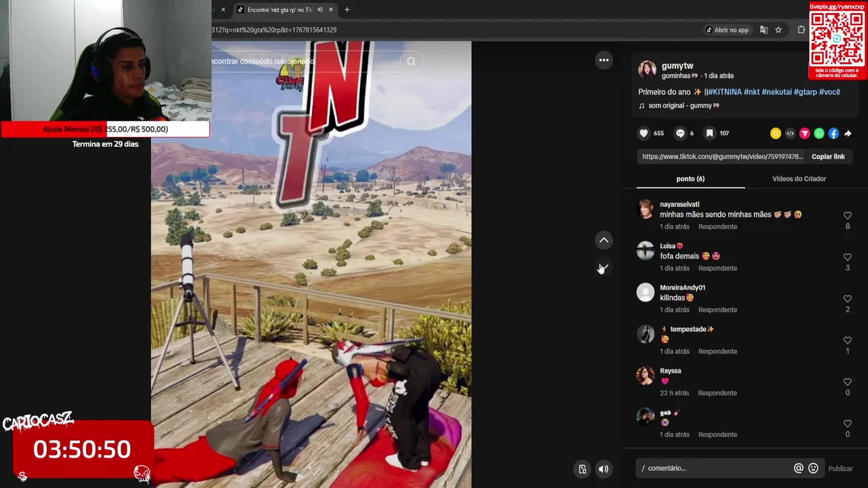Viewport: 868px width, 488px height.
Task: Repost the video with the yellow repost icon
Action: (x=776, y=134)
